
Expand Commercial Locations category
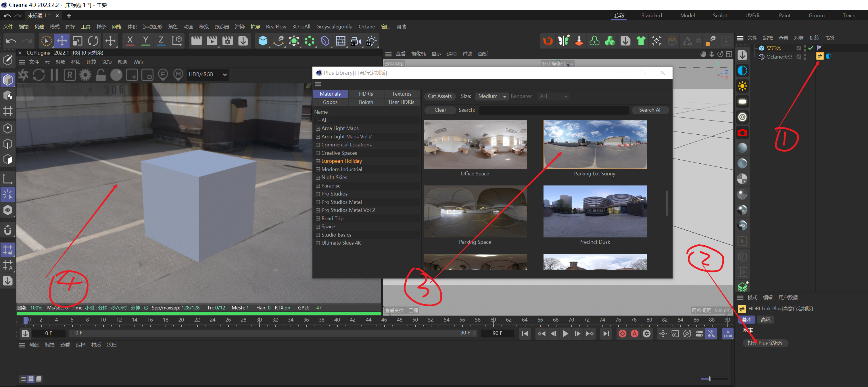317,145
